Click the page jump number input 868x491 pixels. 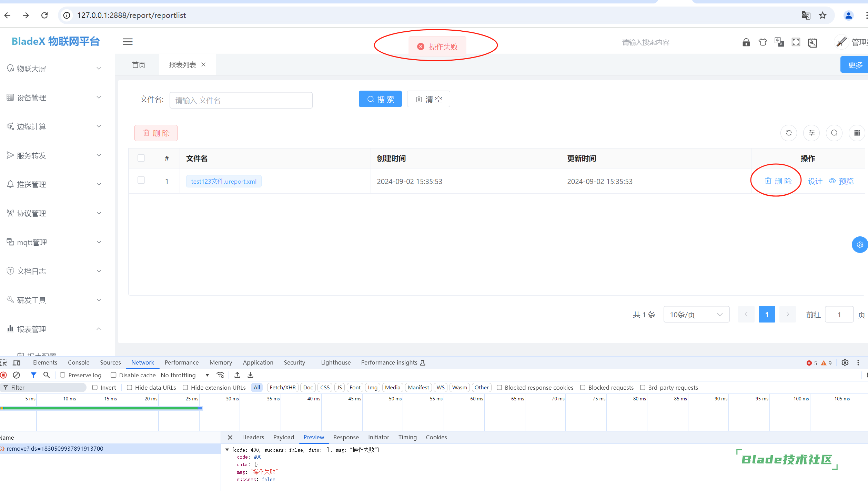[839, 314]
